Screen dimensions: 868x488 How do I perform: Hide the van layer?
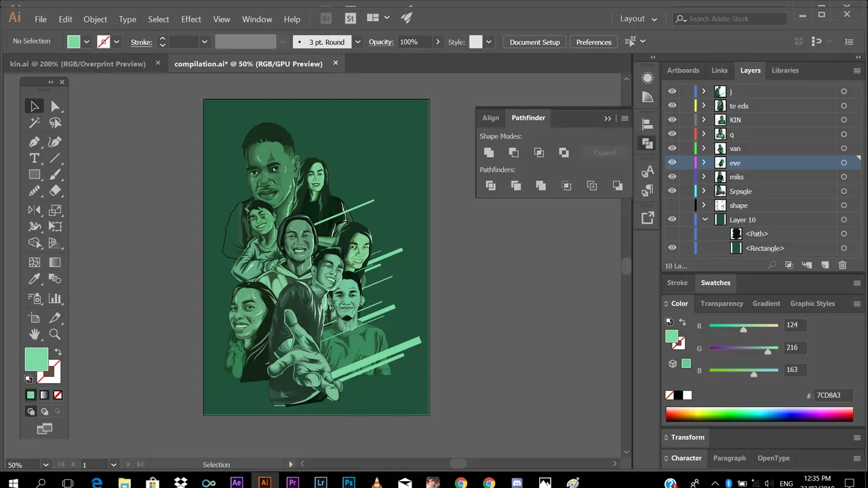(672, 148)
